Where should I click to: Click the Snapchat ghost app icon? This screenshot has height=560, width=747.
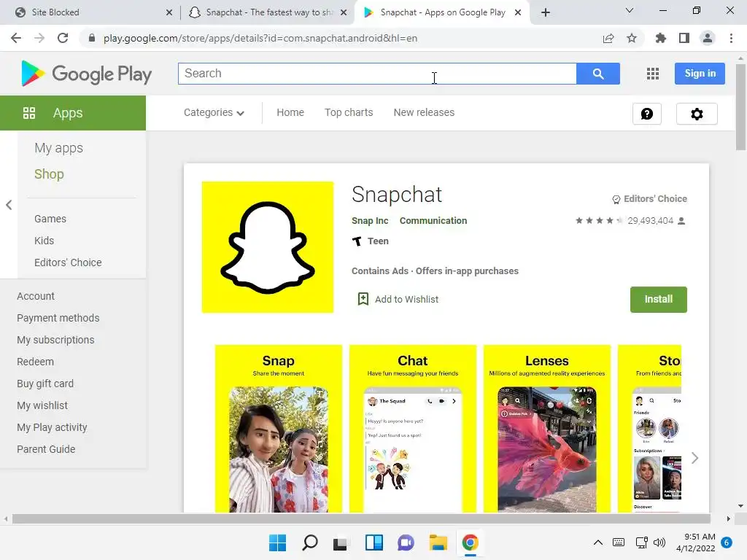click(x=268, y=247)
